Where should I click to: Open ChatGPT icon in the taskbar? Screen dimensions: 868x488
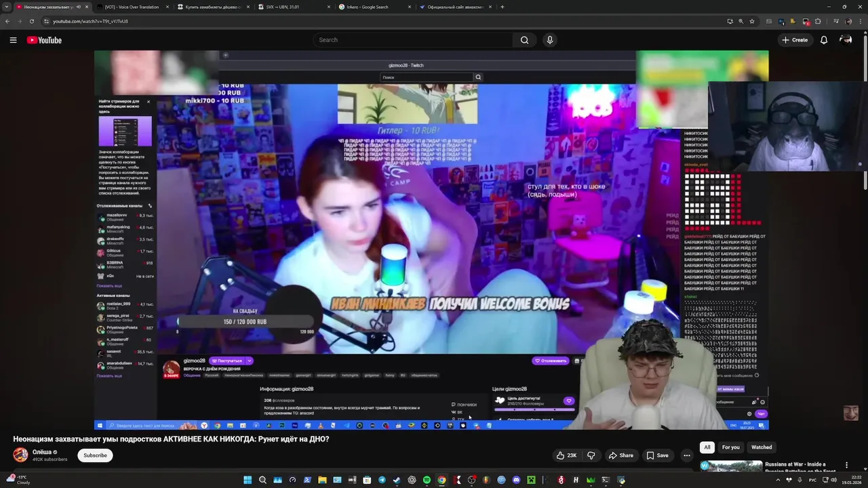coord(412,480)
